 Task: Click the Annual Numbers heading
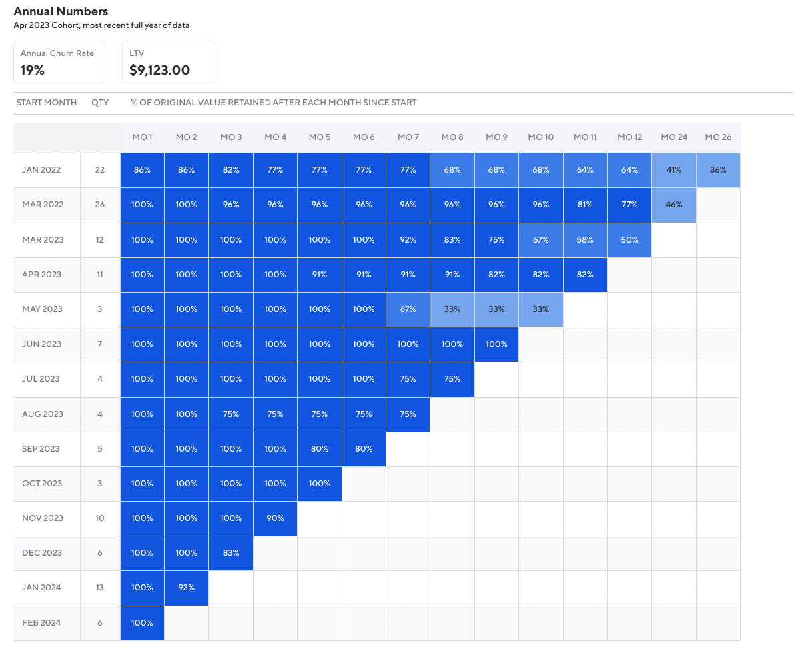coord(61,11)
